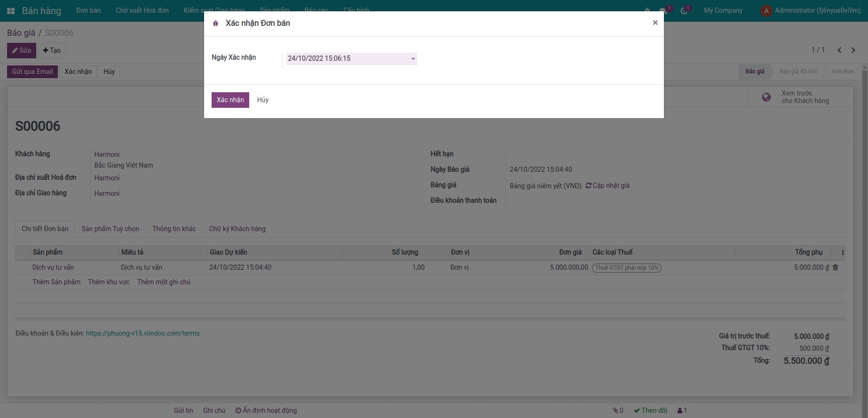Toggle Theo dõi follow status
This screenshot has width=868, height=418.
[x=650, y=410]
